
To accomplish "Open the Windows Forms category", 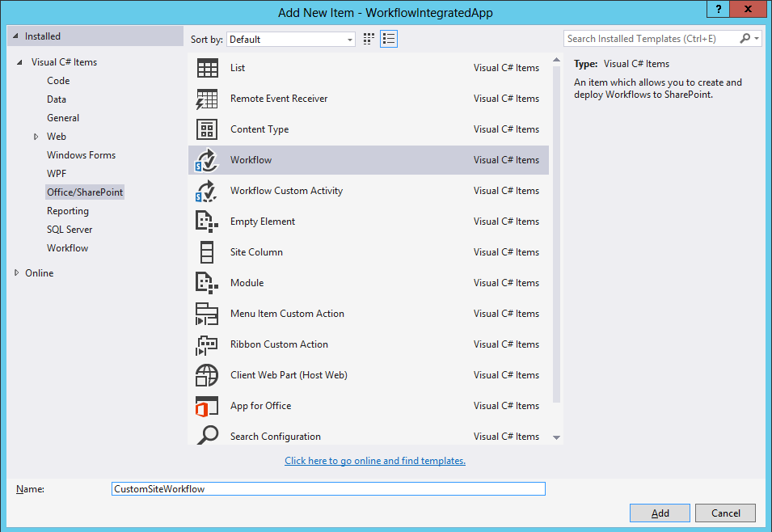I will [x=81, y=155].
